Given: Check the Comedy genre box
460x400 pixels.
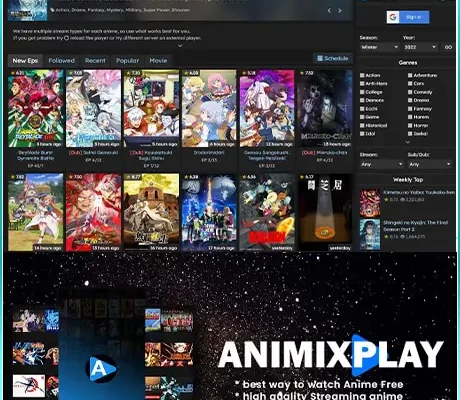Looking at the screenshot, I should click(x=410, y=92).
